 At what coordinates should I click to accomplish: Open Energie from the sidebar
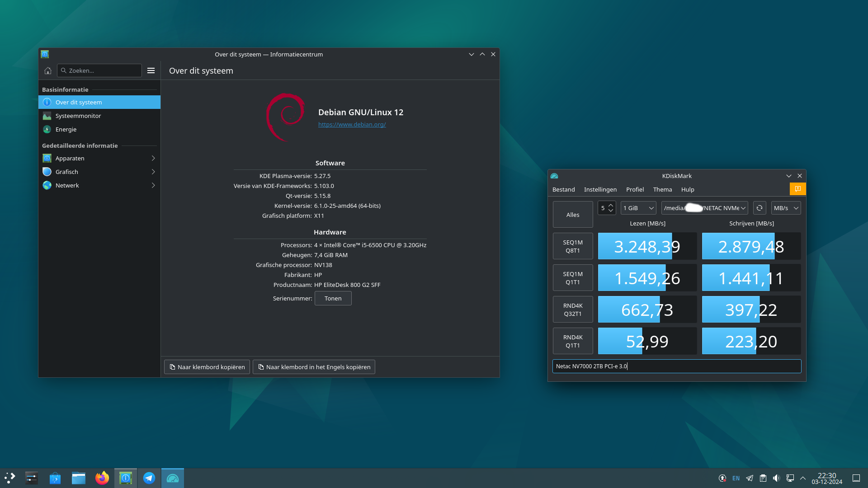tap(99, 129)
